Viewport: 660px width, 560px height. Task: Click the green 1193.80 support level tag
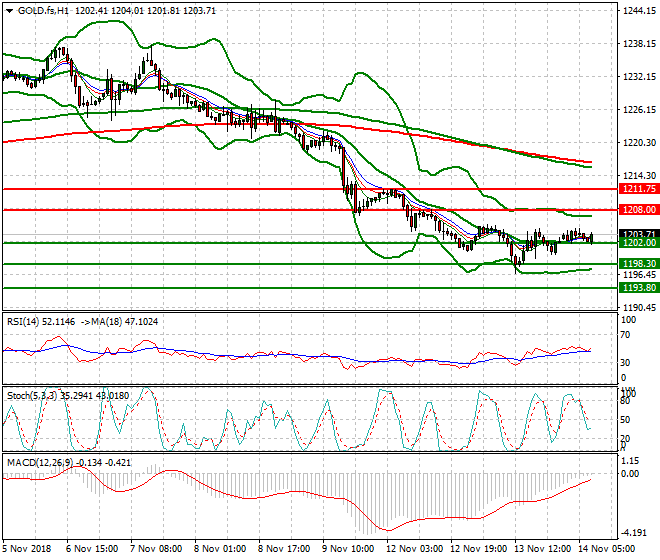(x=637, y=287)
